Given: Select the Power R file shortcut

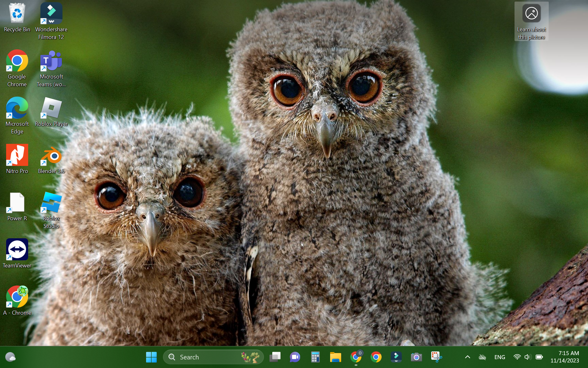Looking at the screenshot, I should coord(17,203).
